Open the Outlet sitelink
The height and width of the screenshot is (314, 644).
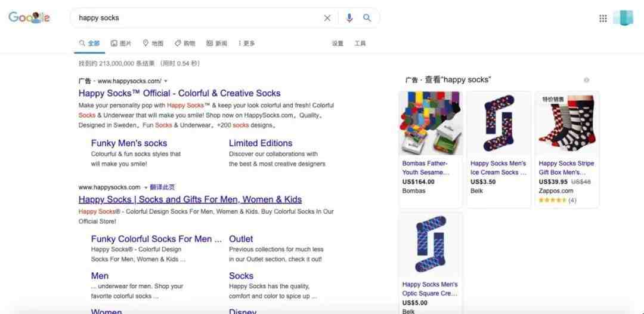click(x=241, y=239)
